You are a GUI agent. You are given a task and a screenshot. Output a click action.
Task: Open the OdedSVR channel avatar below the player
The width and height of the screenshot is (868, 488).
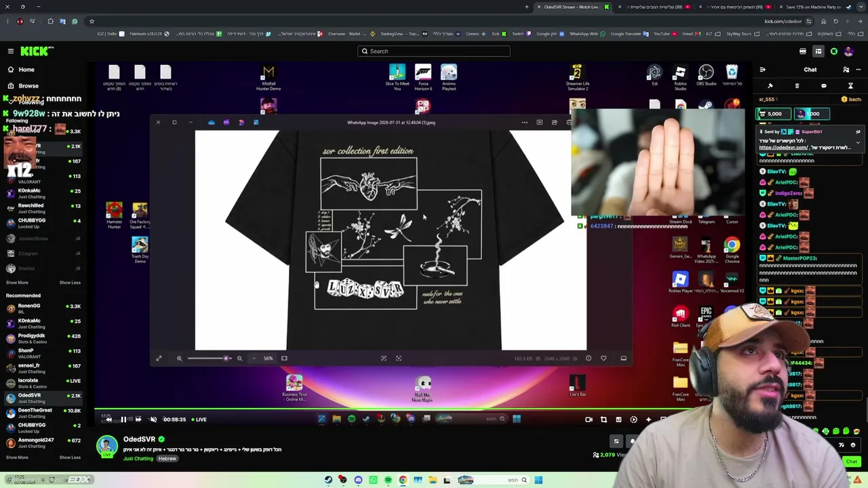(106, 446)
